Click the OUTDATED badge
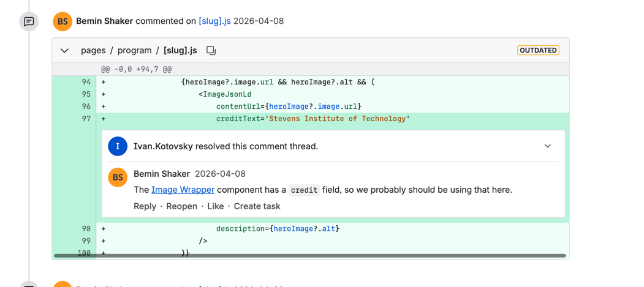Viewport: 644px width, 287px height. (537, 50)
